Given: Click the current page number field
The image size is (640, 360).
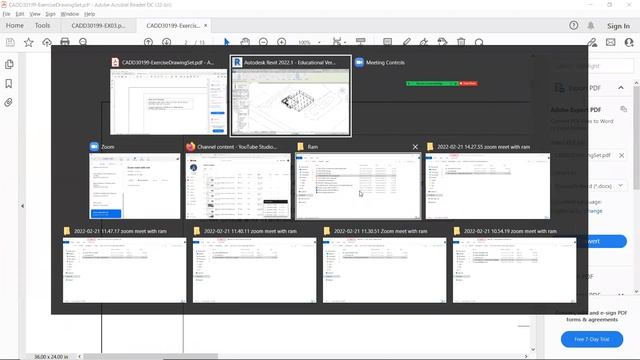Looking at the screenshot, I should coord(186,42).
